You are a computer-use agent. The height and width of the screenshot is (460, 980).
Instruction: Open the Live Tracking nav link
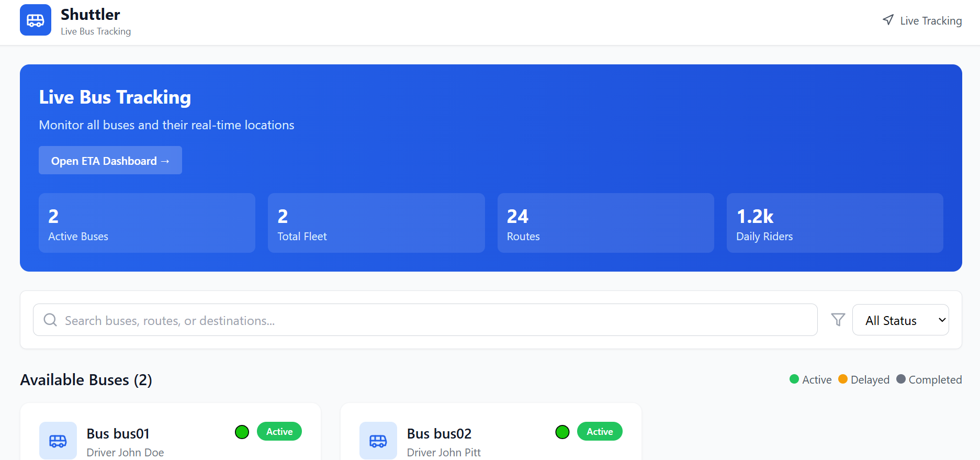pos(922,20)
